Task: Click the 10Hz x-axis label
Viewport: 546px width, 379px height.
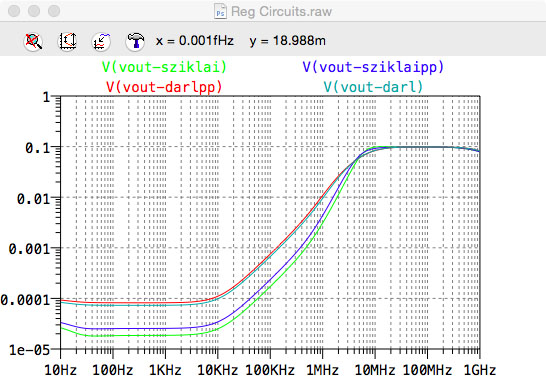Action: 61,370
